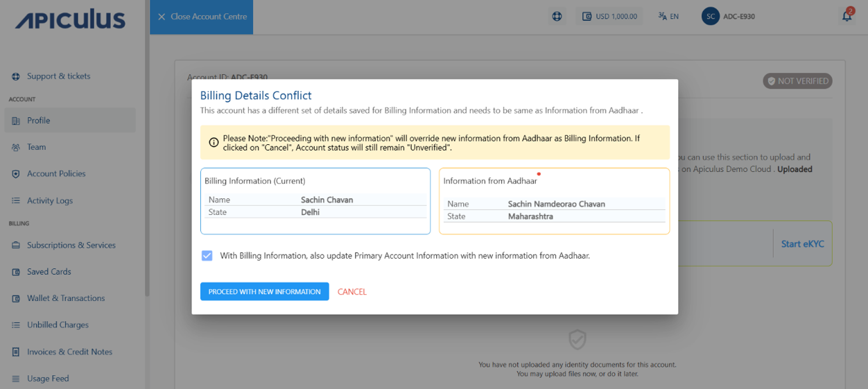This screenshot has width=868, height=389.
Task: Click the Delhi state value
Action: pos(311,212)
